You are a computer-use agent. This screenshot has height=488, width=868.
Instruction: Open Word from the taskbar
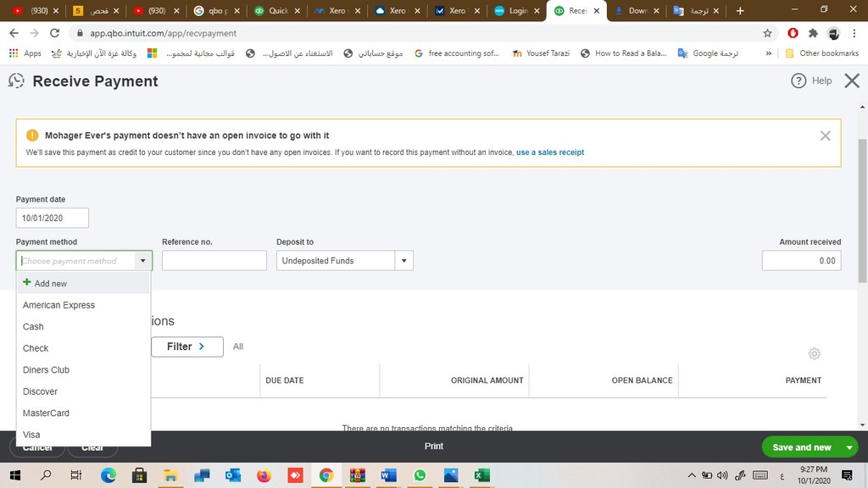click(388, 475)
